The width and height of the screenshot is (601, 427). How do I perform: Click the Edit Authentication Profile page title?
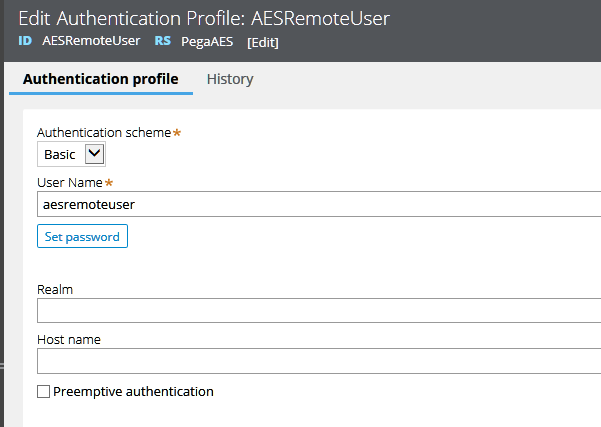pyautogui.click(x=204, y=17)
